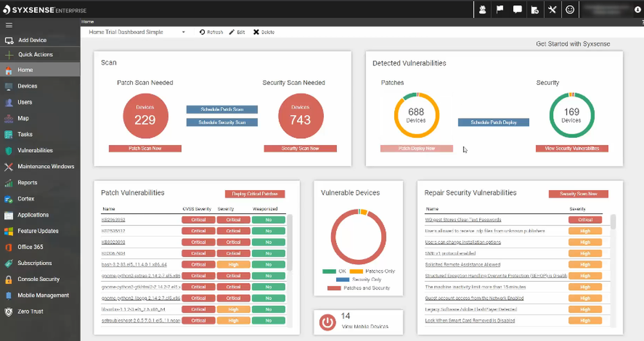Click Delete in the dashboard toolbar

coord(263,32)
